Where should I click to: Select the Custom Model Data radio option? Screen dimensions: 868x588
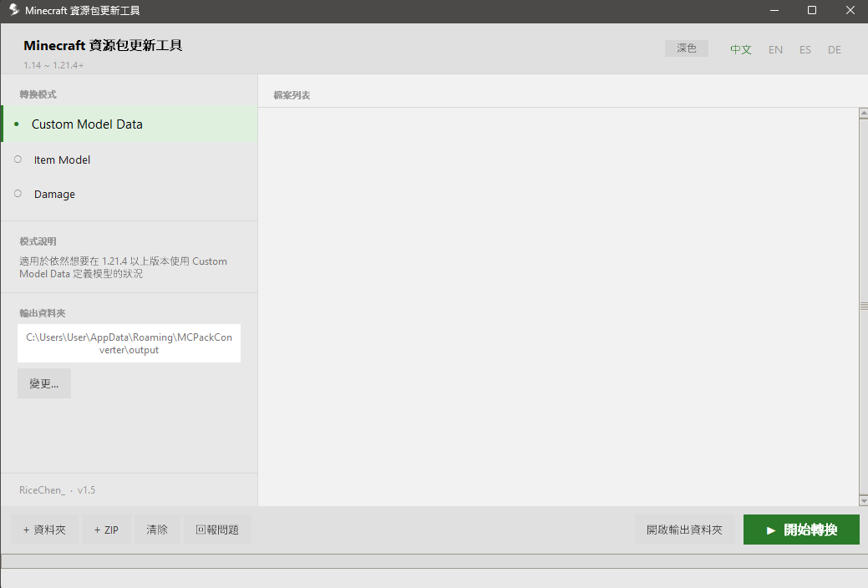(130, 124)
